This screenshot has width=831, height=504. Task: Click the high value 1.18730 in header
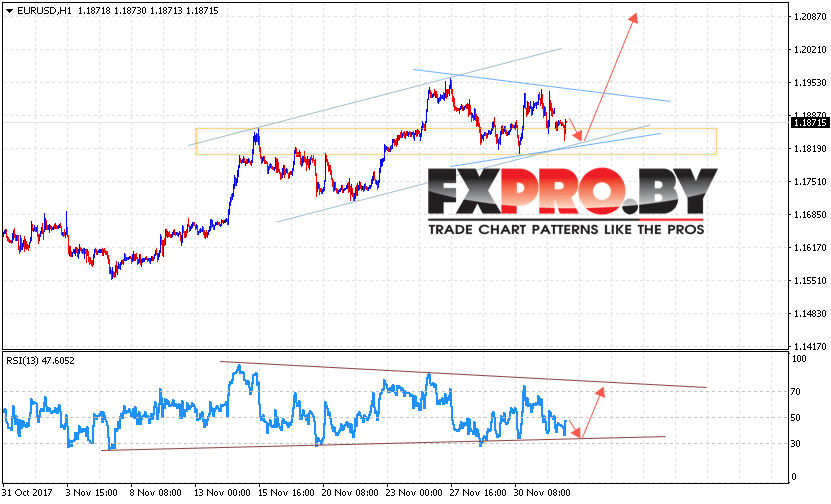point(128,11)
